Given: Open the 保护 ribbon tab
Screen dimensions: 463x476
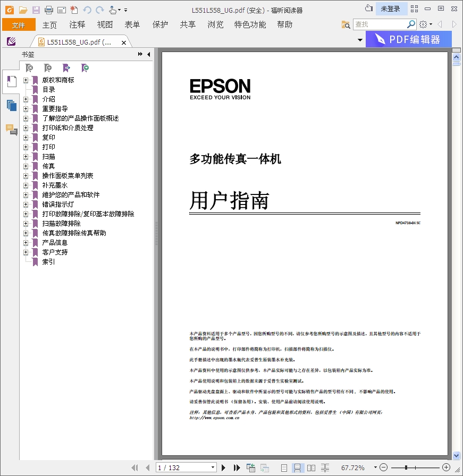Looking at the screenshot, I should (x=160, y=24).
